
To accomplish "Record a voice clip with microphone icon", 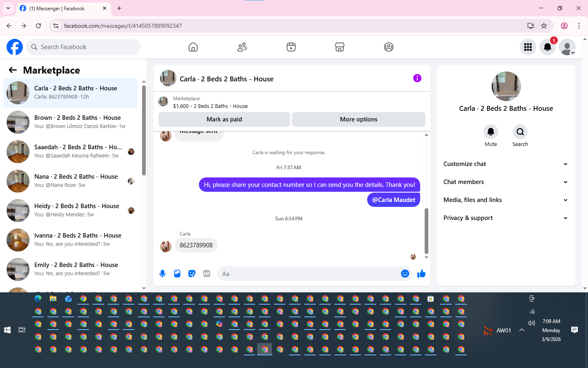I will pos(163,274).
